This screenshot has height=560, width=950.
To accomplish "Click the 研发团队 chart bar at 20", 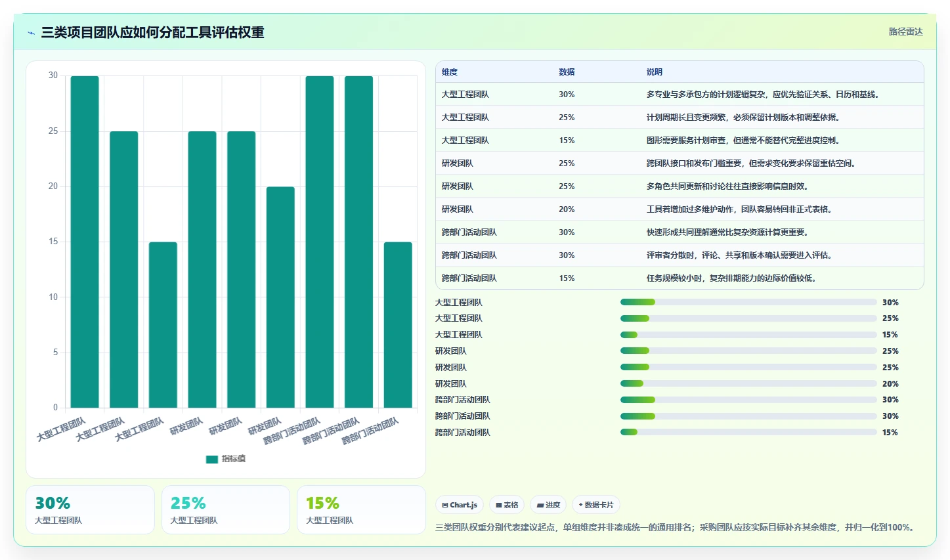I will tap(280, 297).
